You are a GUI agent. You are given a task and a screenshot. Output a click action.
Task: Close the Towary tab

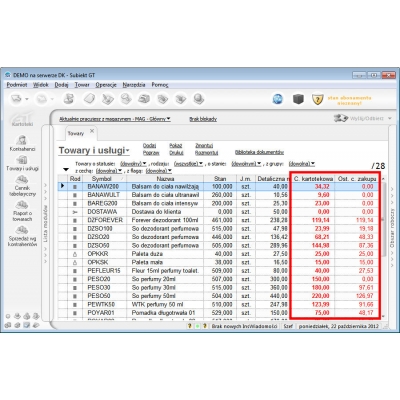point(92,131)
